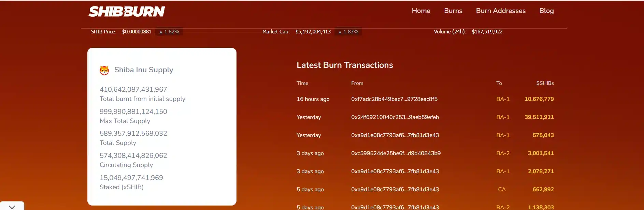This screenshot has height=210, width=644.
Task: Click address 0x24f69210040c253...9aeb59efeb
Action: point(395,117)
